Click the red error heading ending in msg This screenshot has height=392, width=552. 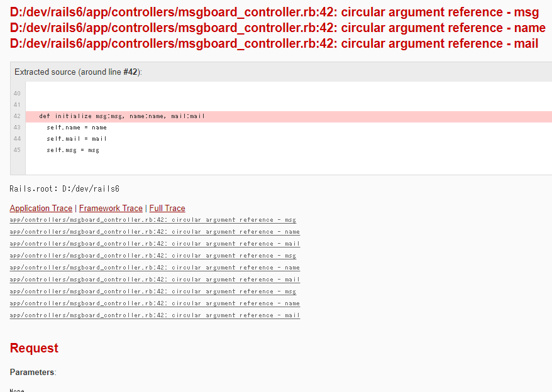pos(274,12)
